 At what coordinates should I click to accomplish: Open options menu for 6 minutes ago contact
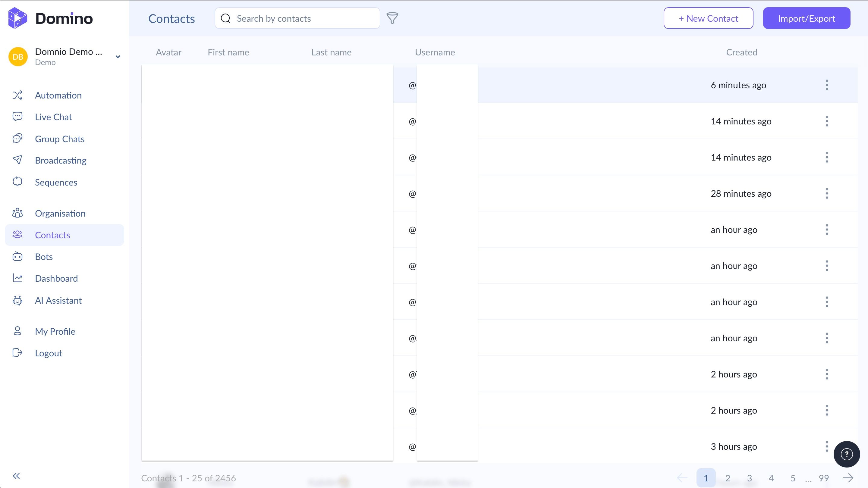tap(826, 85)
